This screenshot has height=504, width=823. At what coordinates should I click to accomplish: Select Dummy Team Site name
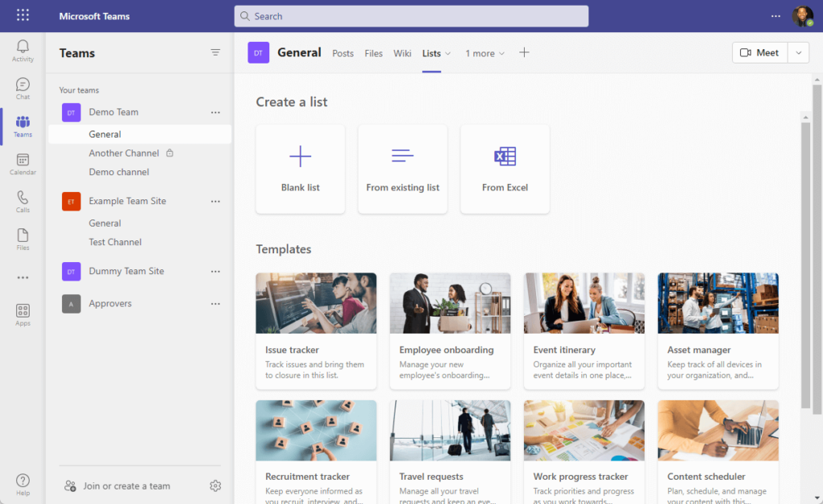coord(126,272)
